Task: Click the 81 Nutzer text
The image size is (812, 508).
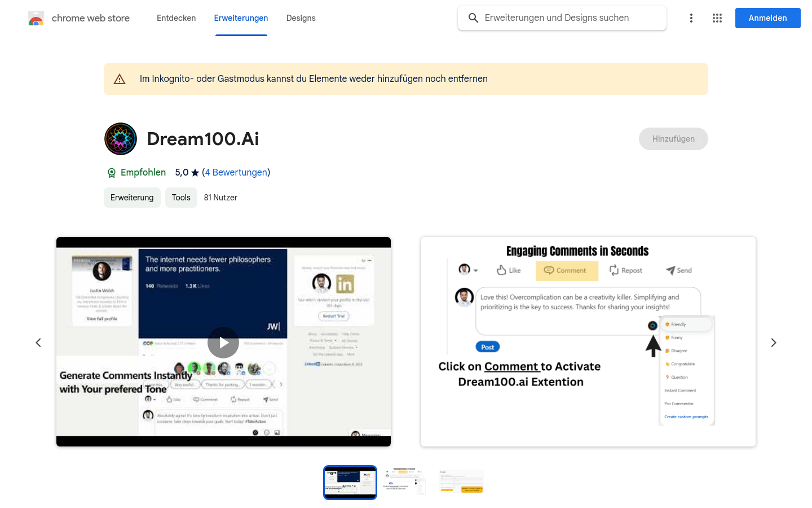Action: click(x=220, y=198)
